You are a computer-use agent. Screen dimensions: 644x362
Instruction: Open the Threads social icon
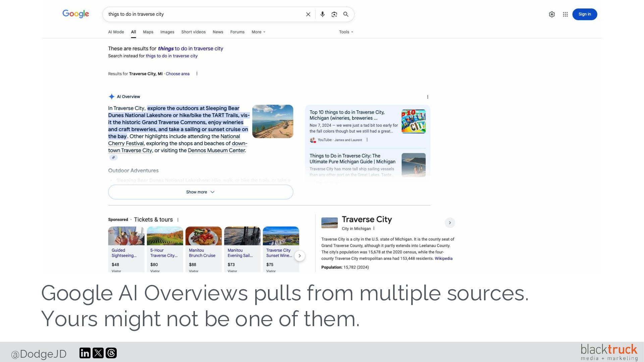111,353
